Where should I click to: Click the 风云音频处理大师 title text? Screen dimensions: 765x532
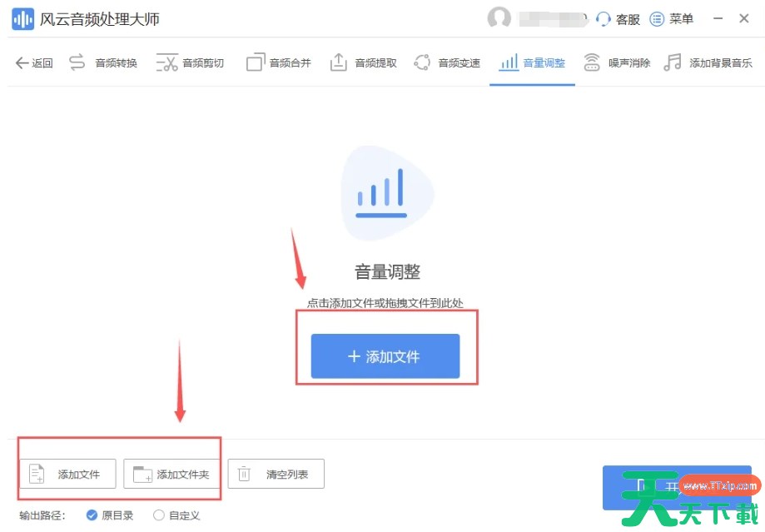[x=100, y=19]
